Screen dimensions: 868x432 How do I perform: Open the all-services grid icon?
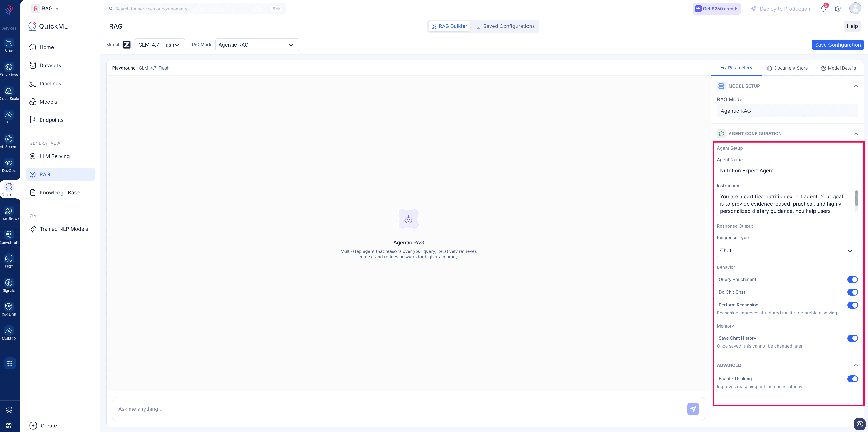[x=10, y=363]
